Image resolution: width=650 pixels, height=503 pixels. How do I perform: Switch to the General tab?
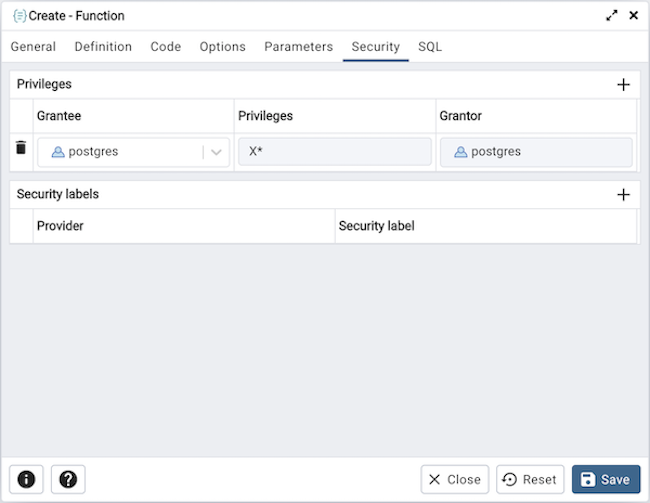[x=33, y=47]
